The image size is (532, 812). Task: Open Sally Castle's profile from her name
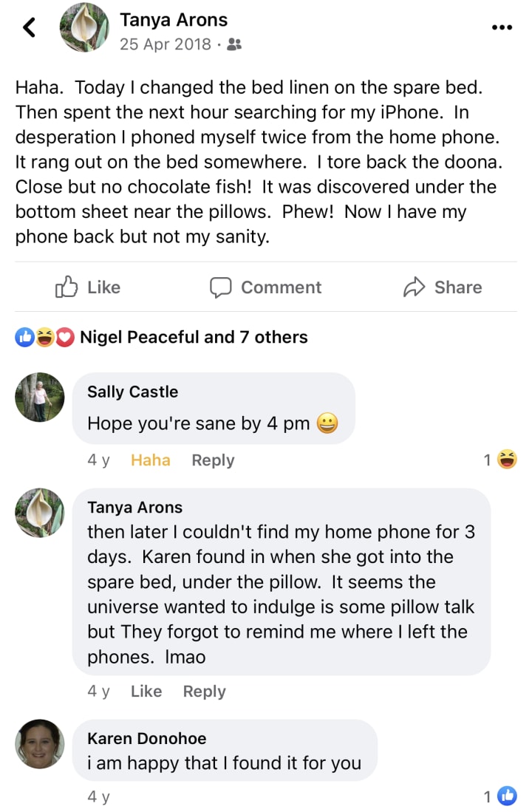pyautogui.click(x=132, y=392)
